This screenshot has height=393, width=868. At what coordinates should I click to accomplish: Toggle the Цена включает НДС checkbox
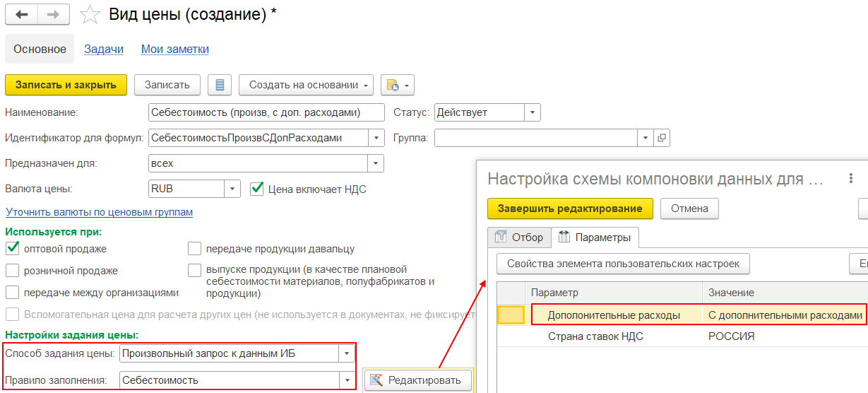point(257,189)
